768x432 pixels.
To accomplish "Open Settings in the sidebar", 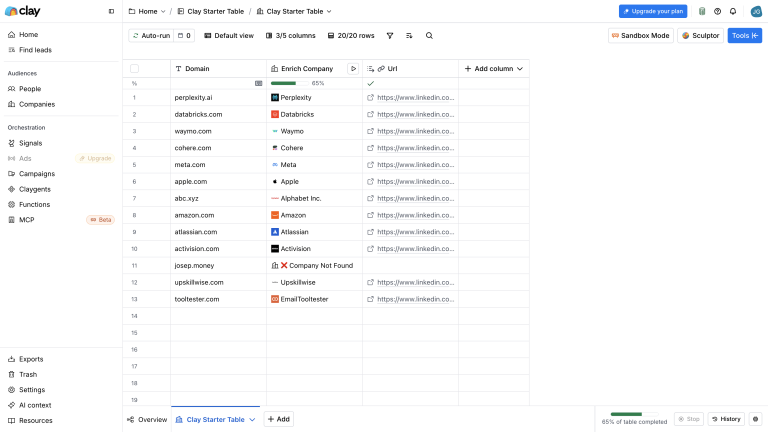I will (x=26, y=389).
